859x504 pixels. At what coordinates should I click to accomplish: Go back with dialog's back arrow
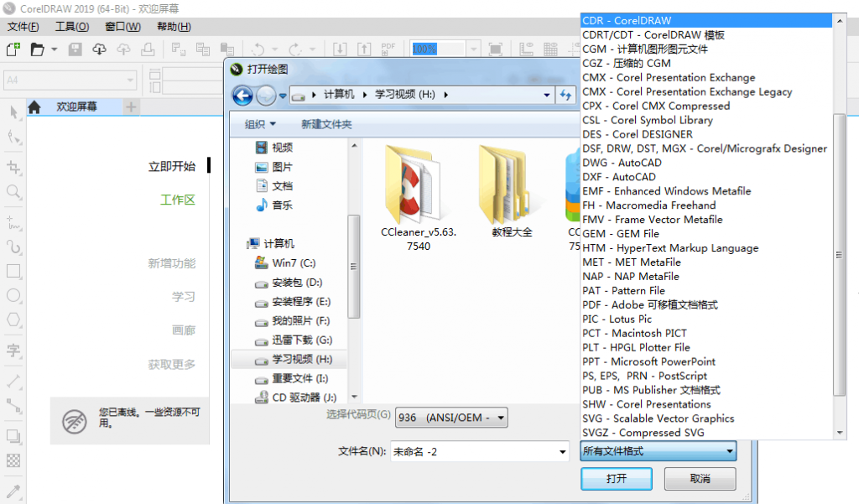(242, 96)
